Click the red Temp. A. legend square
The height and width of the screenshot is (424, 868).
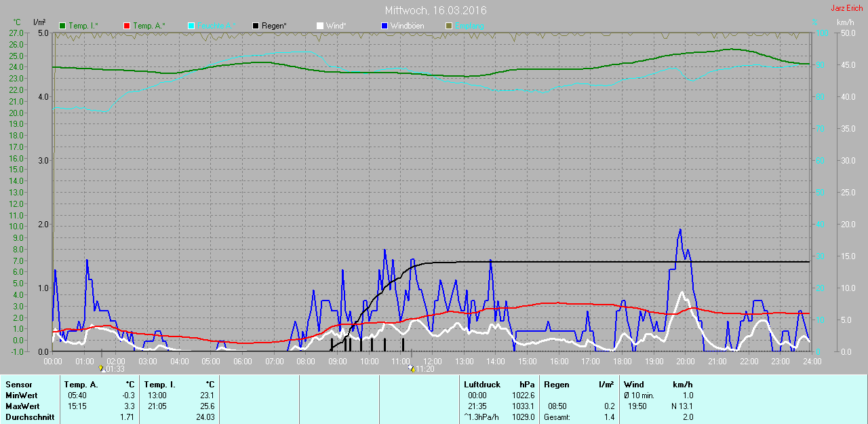[x=127, y=26]
